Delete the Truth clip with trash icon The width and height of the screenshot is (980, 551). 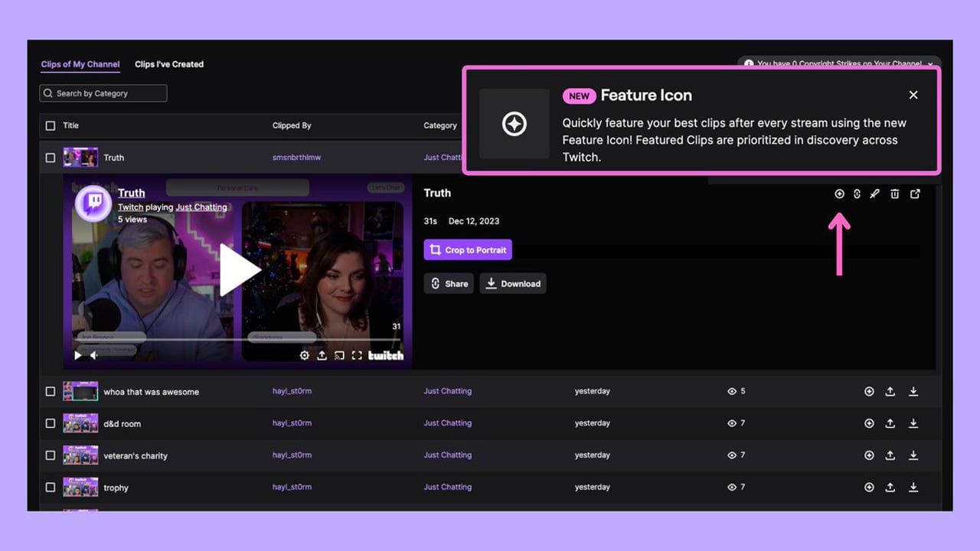click(894, 194)
